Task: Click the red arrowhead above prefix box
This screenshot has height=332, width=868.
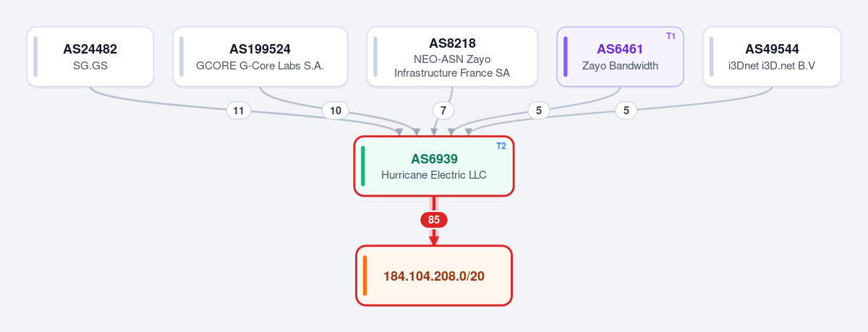Action: coord(434,240)
